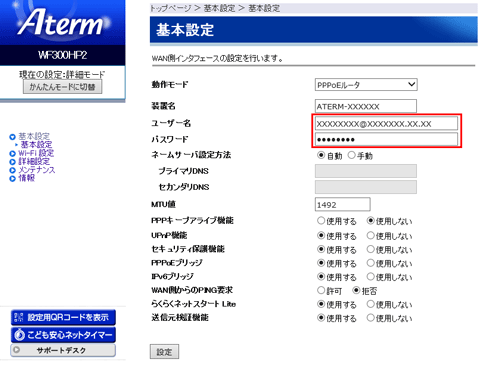Set PPPoEブリッジ to 使用しない
Viewport: 500px width, 367px height.
click(x=370, y=263)
